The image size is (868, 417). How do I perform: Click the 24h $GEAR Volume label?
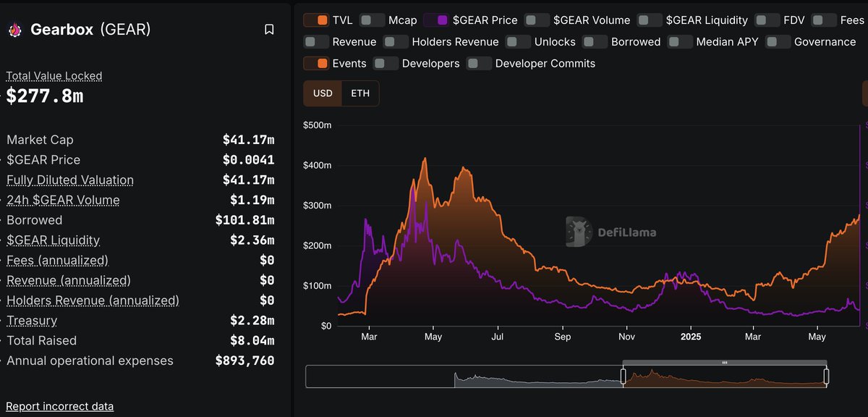[63, 201]
